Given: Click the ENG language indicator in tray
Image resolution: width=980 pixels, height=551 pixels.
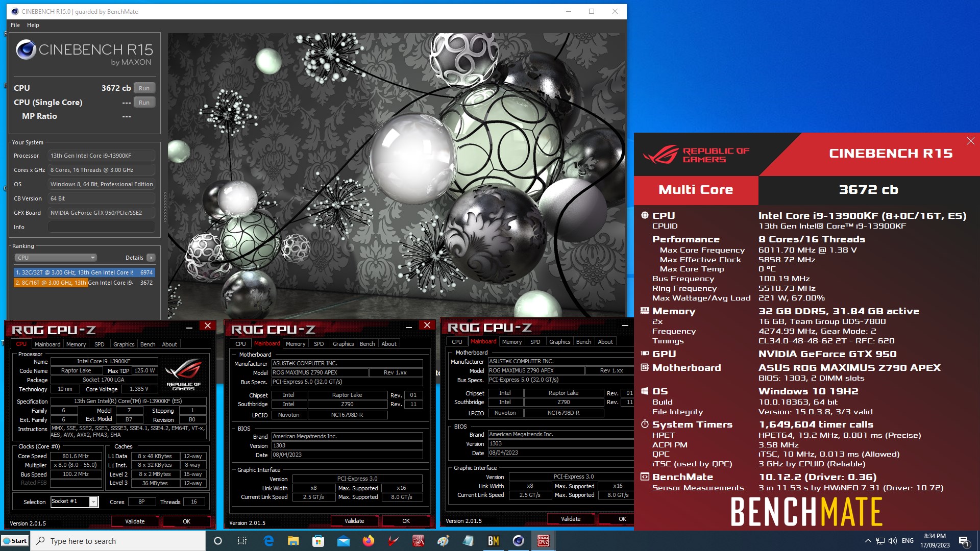Looking at the screenshot, I should coord(908,541).
